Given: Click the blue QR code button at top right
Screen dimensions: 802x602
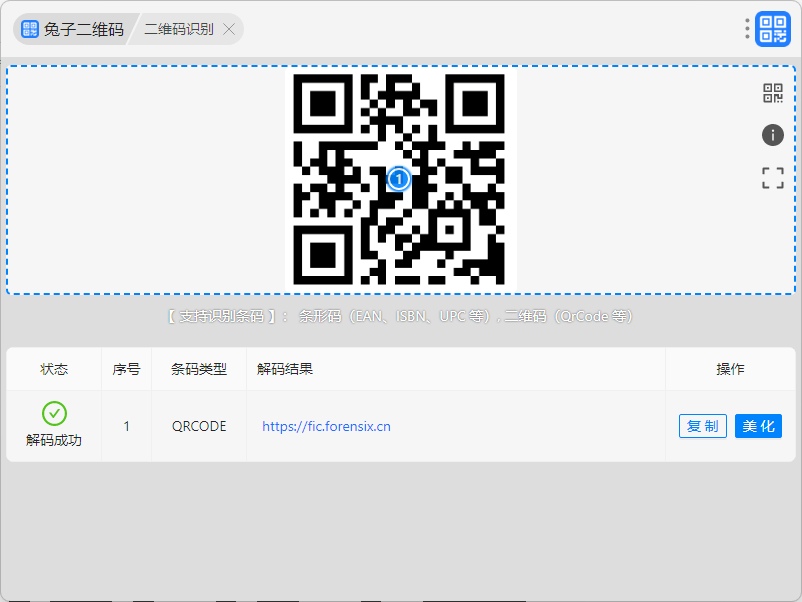Looking at the screenshot, I should [x=773, y=29].
